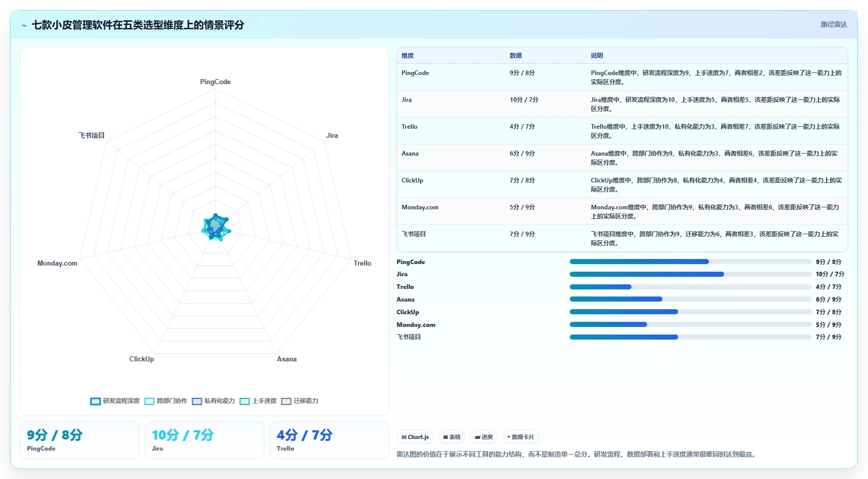Click the Monday.com radar axis label
Viewport: 868px width, 479px height.
[x=57, y=263]
